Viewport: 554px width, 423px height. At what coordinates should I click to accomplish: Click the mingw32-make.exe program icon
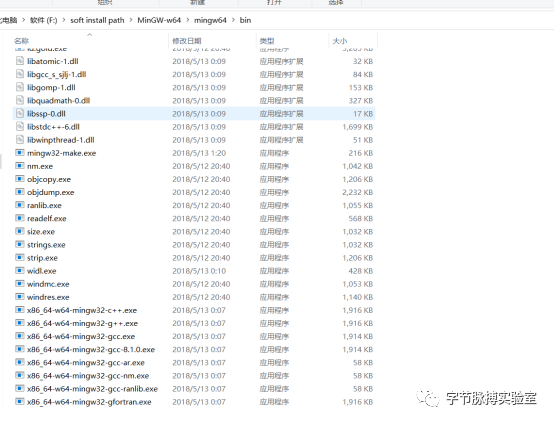pyautogui.click(x=20, y=153)
